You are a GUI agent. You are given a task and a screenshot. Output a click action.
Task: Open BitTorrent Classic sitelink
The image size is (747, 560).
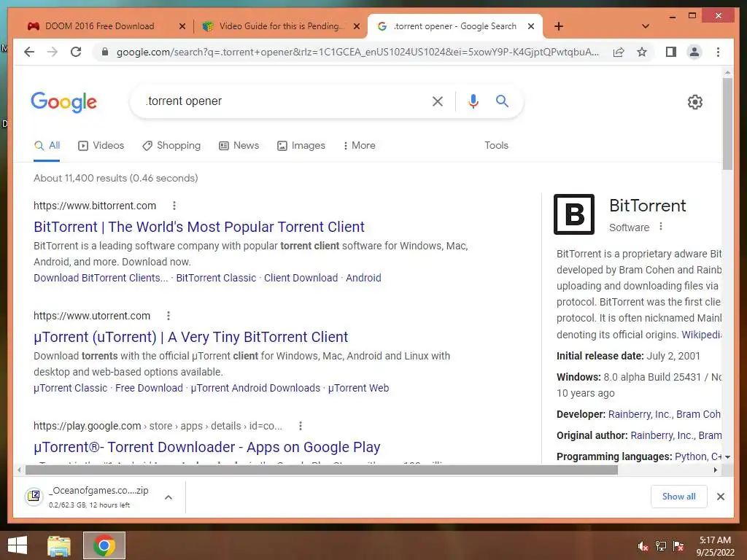click(216, 278)
